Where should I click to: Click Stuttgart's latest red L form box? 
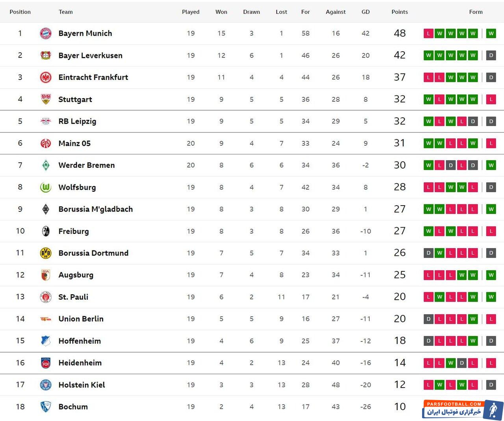coord(491,99)
